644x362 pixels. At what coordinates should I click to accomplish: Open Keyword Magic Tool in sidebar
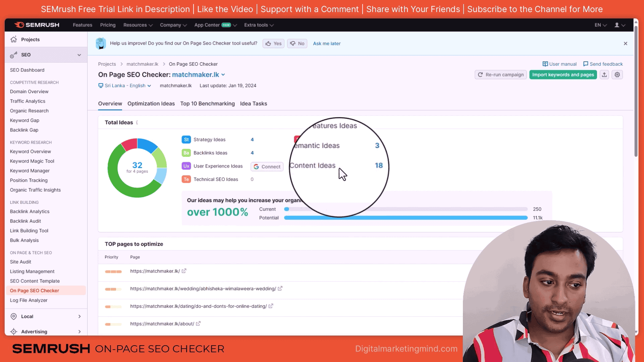click(32, 161)
